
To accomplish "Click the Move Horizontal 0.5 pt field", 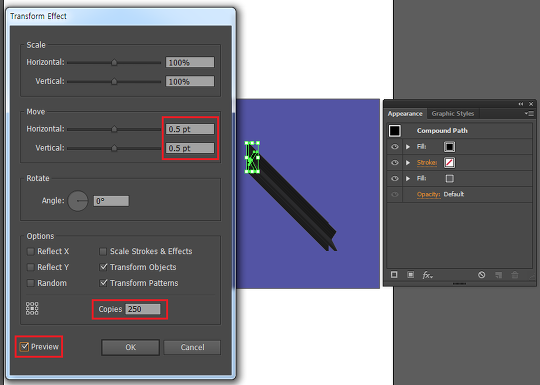I will [x=190, y=129].
